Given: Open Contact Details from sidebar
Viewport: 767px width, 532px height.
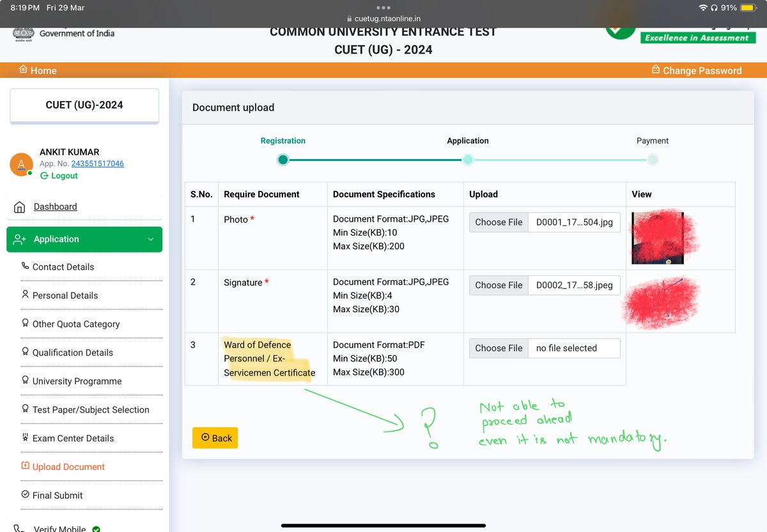Looking at the screenshot, I should (x=63, y=267).
